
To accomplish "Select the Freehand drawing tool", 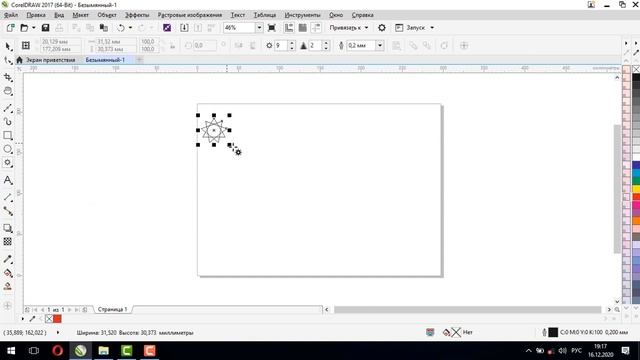I will click(8, 108).
